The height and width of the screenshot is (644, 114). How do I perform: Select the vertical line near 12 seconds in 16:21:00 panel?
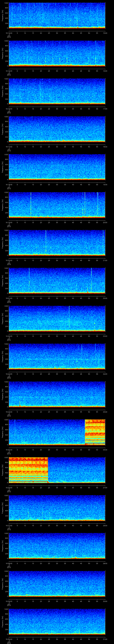coord(29,279)
